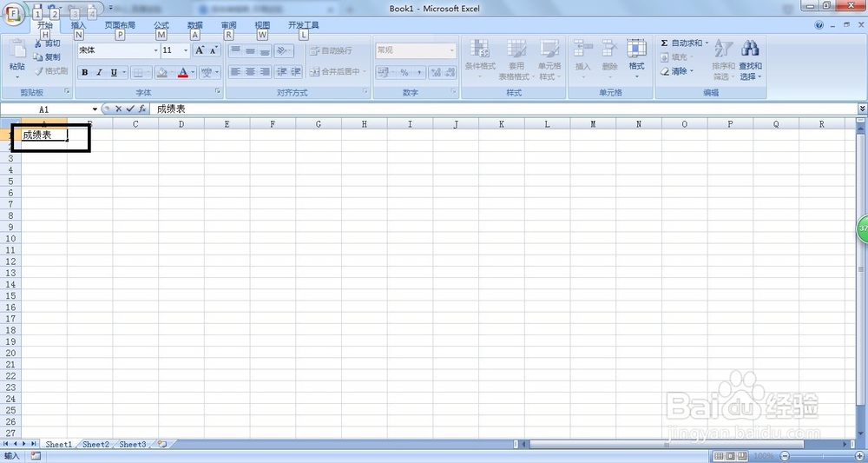Switch to the Formulas (公式) tab

click(x=161, y=25)
